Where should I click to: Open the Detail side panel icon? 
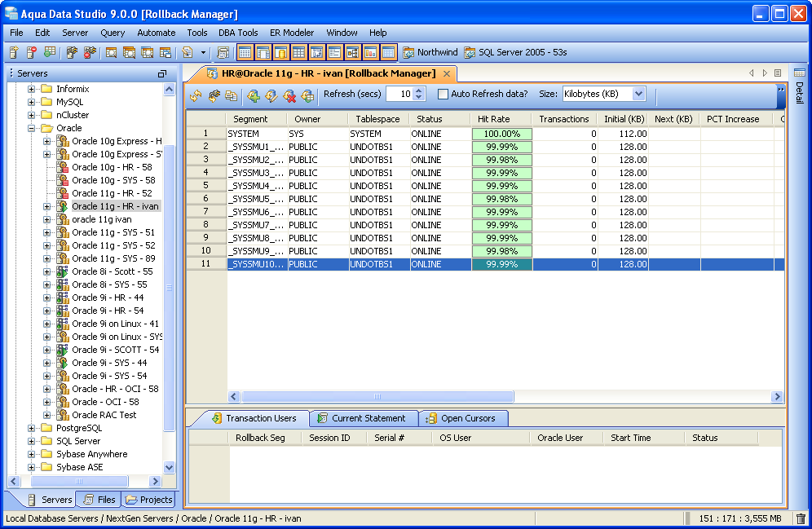(800, 73)
